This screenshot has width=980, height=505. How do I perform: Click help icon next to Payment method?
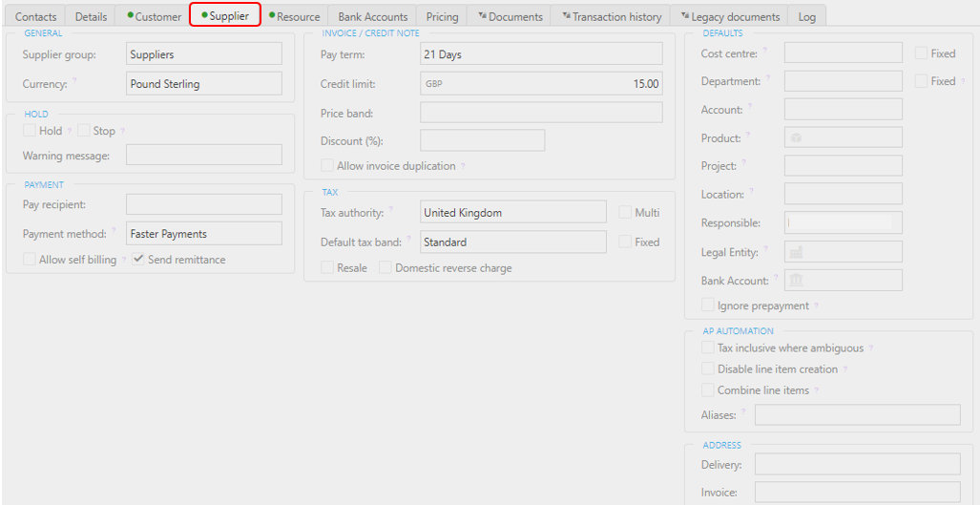coord(115,230)
